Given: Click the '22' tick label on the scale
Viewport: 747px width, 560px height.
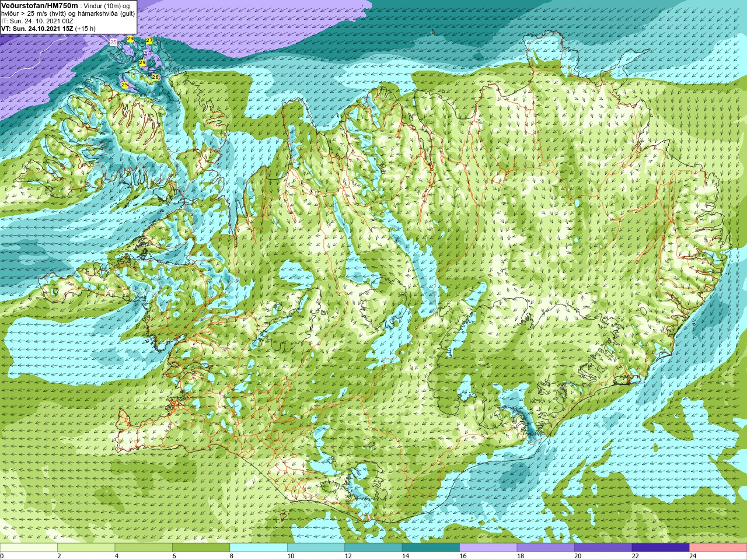Looking at the screenshot, I should pos(636,556).
